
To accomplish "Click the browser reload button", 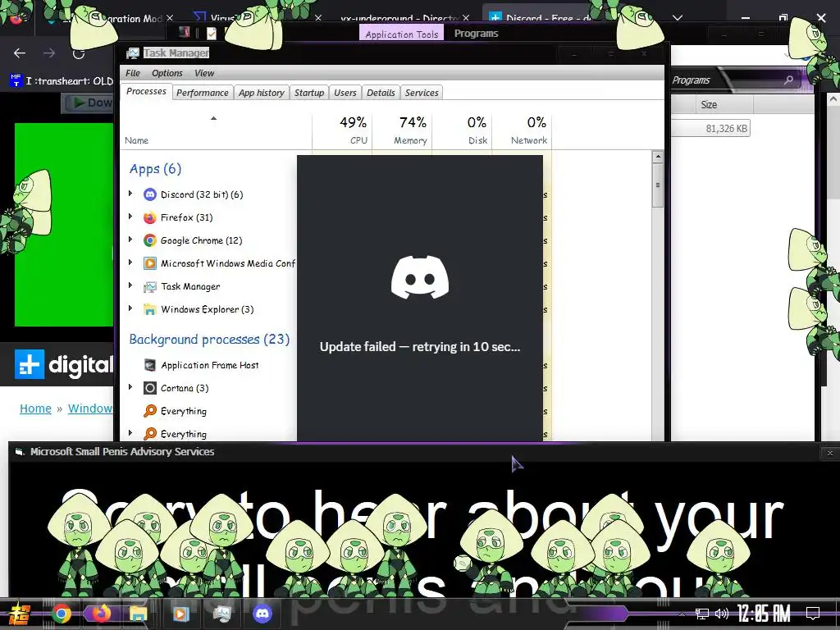I will (x=79, y=53).
